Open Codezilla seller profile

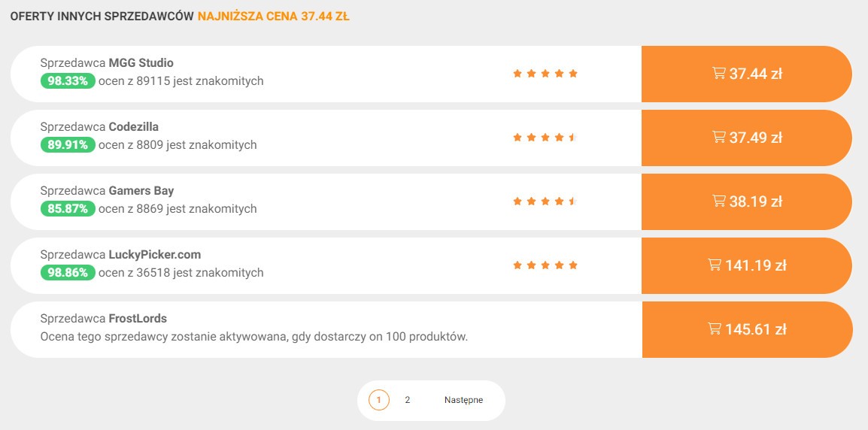[x=134, y=127]
